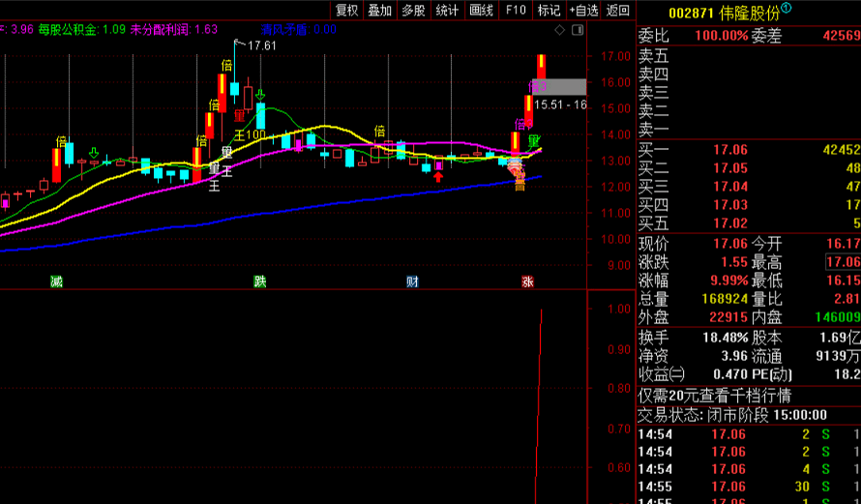The width and height of the screenshot is (861, 504).
Task: Click the 减 event marker
Action: (56, 282)
